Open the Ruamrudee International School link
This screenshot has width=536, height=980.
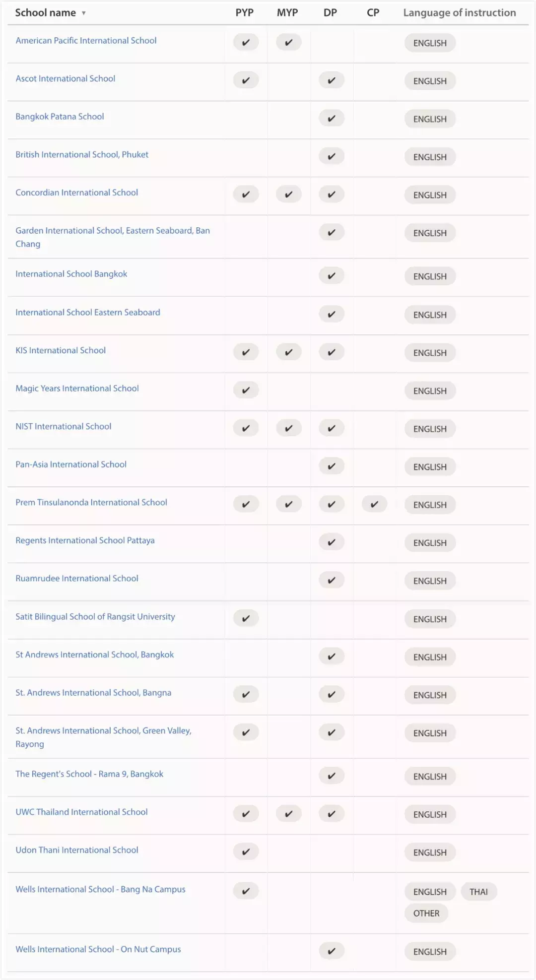click(77, 578)
